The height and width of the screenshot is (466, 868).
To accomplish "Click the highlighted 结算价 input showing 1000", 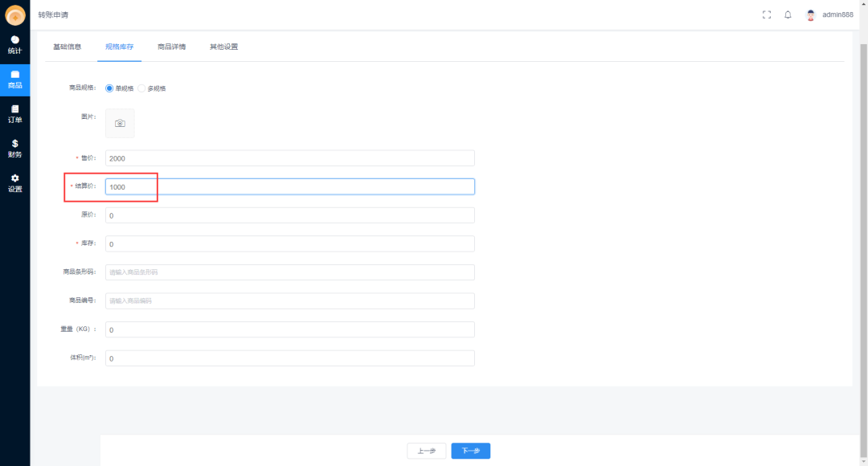I will [289, 186].
